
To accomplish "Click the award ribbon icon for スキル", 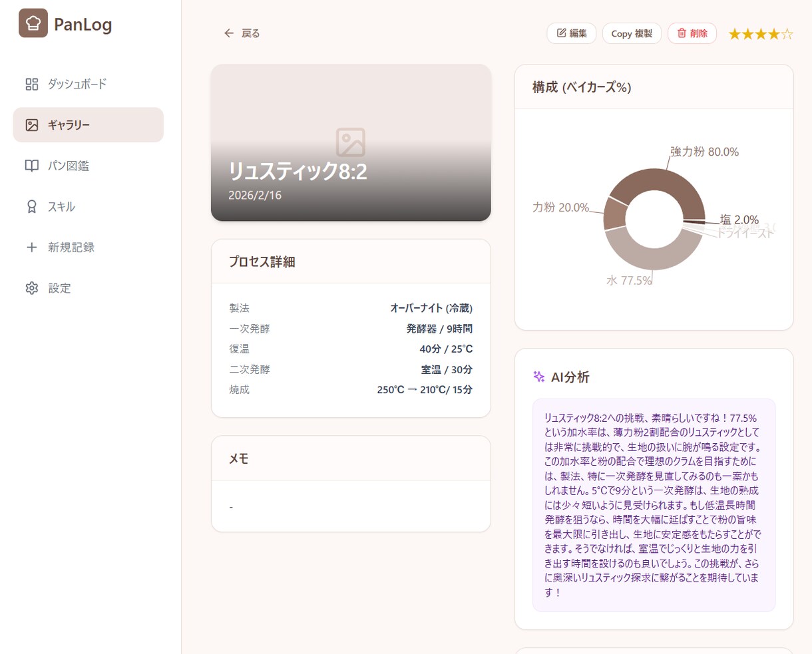I will click(32, 206).
